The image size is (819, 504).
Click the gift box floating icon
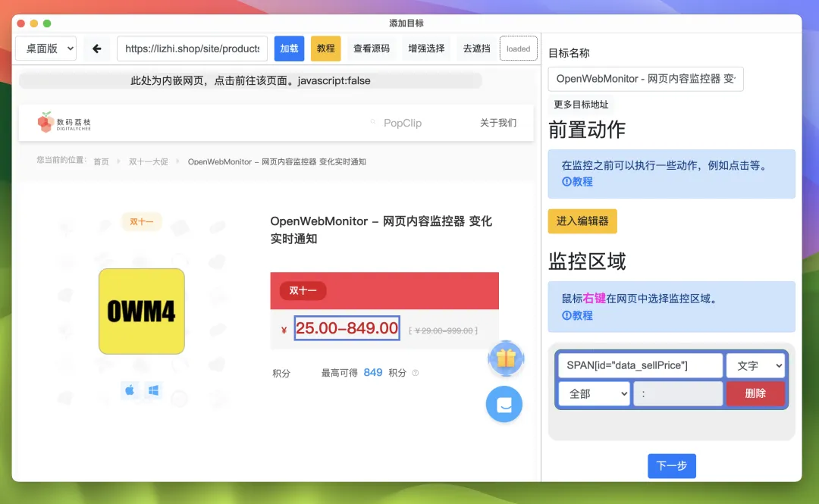[506, 358]
